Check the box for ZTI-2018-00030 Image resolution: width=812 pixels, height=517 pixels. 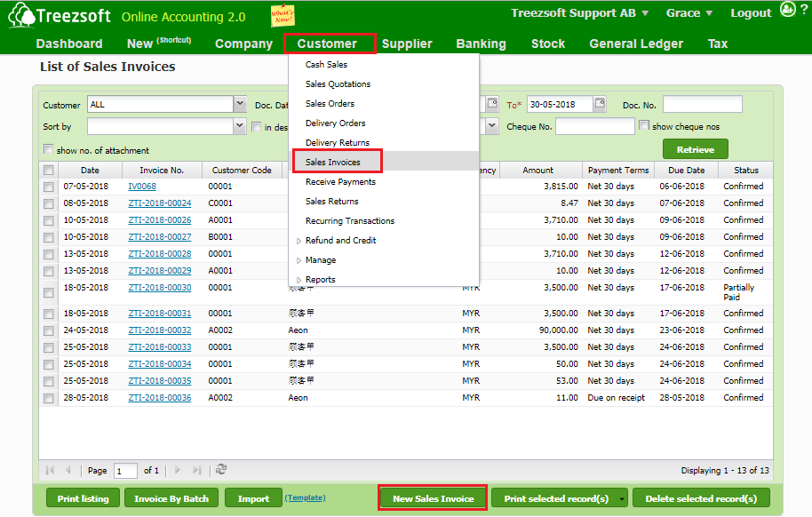tap(49, 292)
